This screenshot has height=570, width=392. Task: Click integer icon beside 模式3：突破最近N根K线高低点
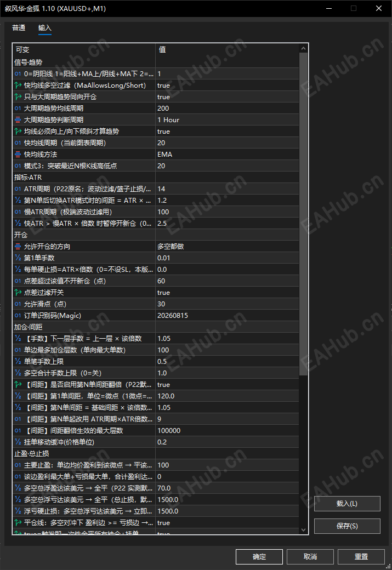click(18, 166)
